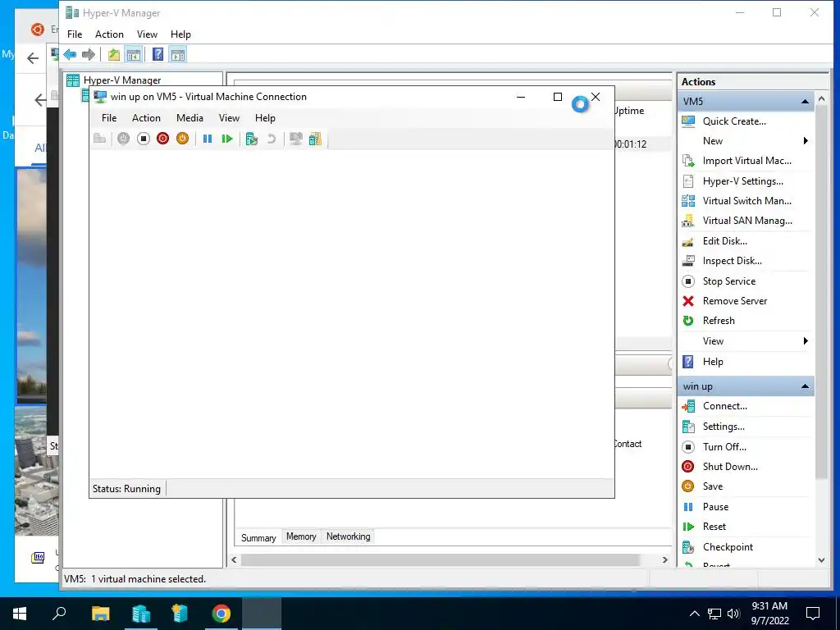Click the blue Back arrow in Hyper-V Manager toolbar
The height and width of the screenshot is (630, 840).
tap(70, 54)
